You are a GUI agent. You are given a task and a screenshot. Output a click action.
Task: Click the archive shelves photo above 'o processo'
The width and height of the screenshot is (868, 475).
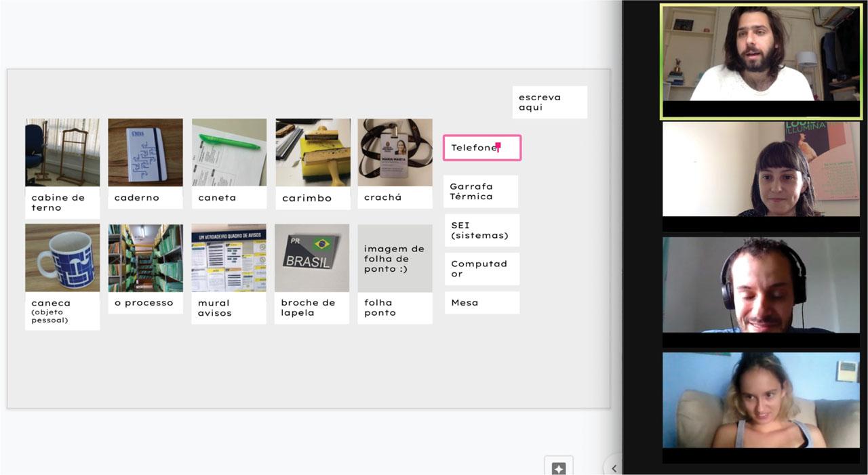click(x=145, y=258)
